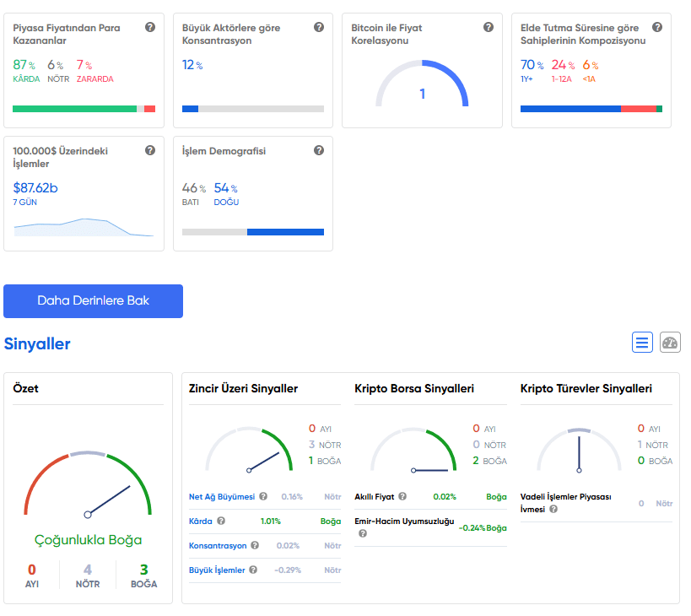Viewport: 691px width, 616px height.
Task: Switch signals to gauge view
Action: [670, 343]
